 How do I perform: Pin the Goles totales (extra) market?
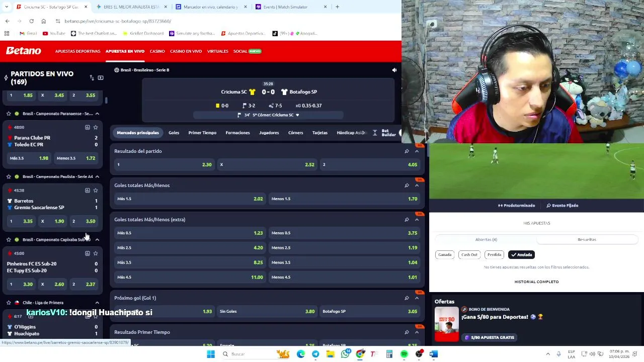(407, 219)
